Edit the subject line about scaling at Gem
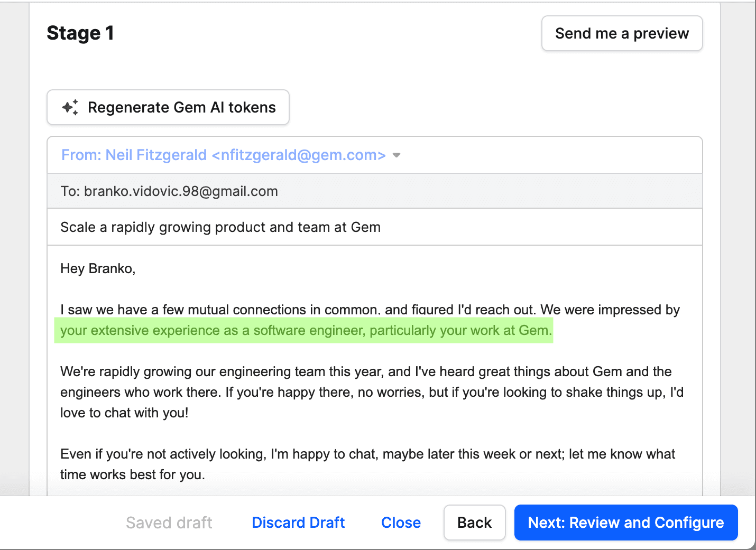756x550 pixels. pyautogui.click(x=220, y=227)
